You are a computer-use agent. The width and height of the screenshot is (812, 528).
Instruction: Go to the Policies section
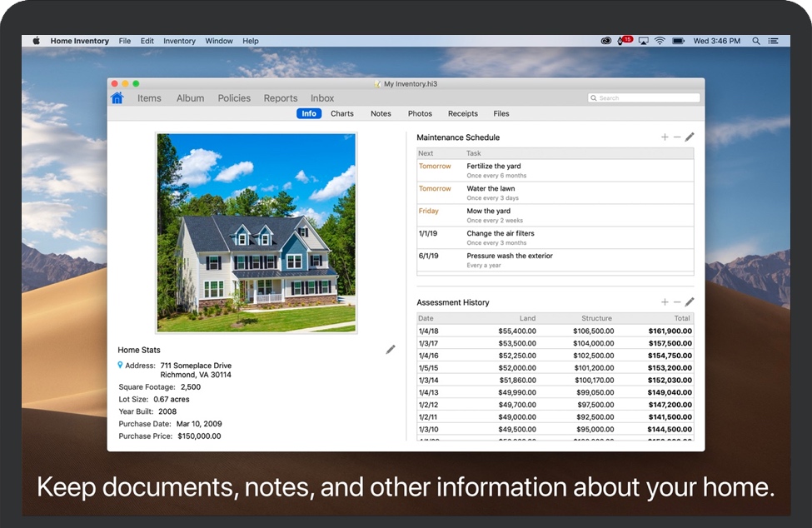pos(234,98)
